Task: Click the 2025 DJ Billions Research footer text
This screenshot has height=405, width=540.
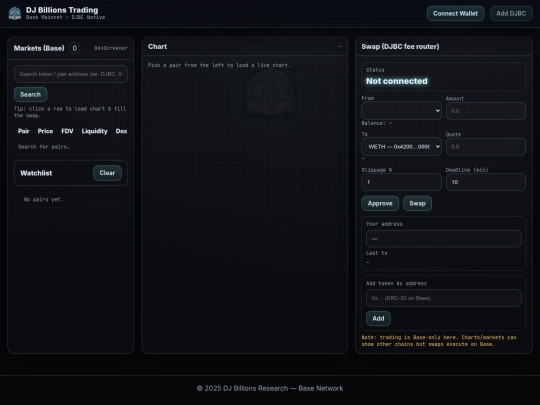Action: [x=270, y=388]
